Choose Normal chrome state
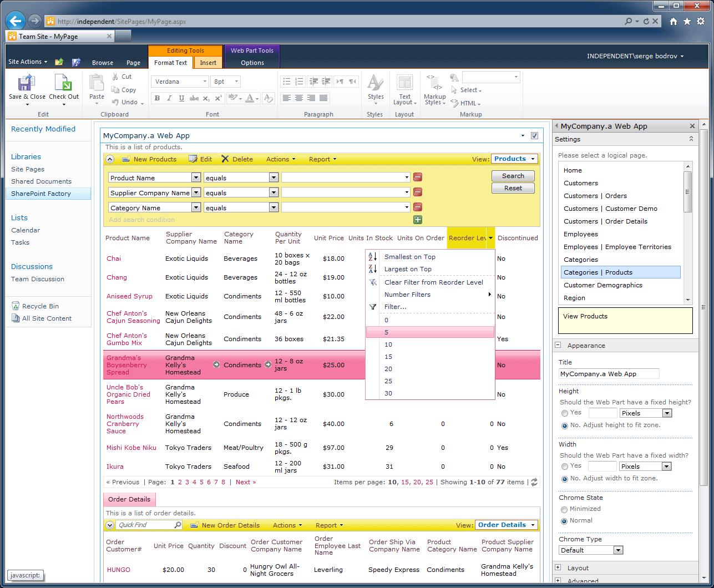Image resolution: width=714 pixels, height=588 pixels. [565, 521]
